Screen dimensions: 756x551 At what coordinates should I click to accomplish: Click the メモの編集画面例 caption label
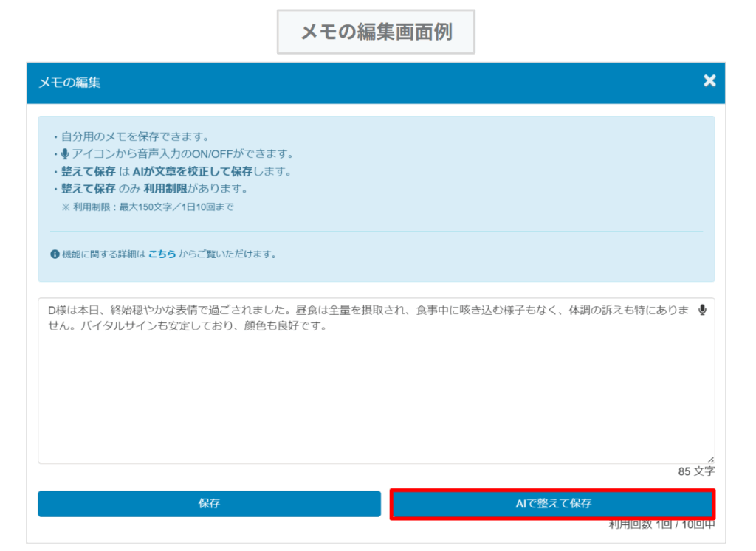point(376,32)
